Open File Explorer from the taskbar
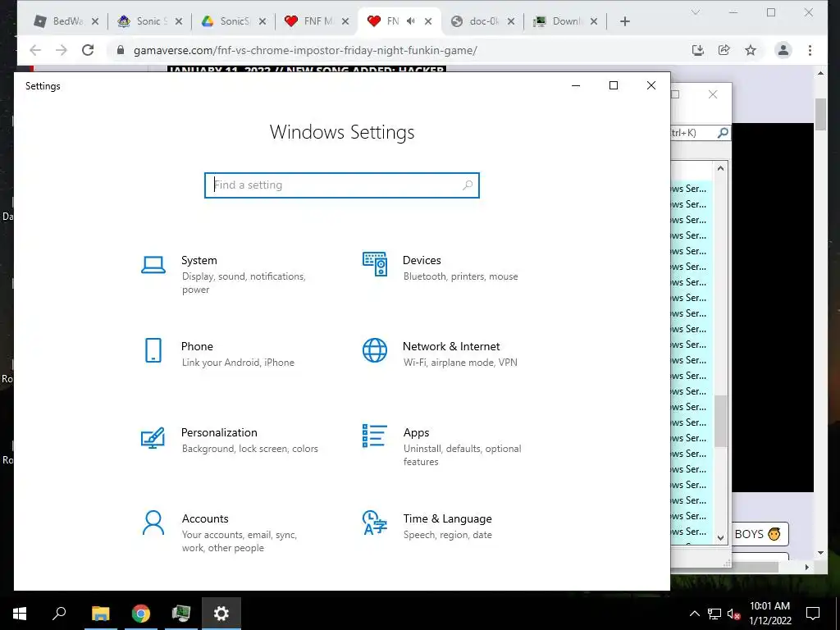 pyautogui.click(x=100, y=614)
